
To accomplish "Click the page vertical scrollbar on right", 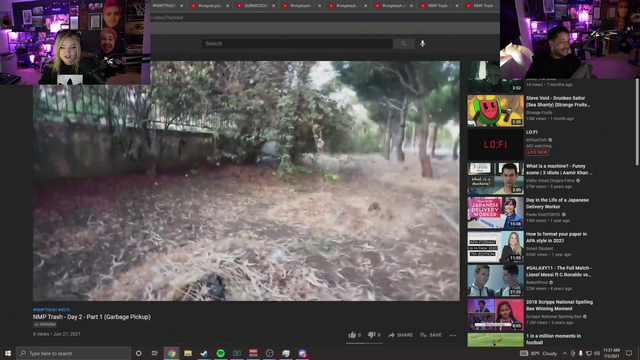I will pyautogui.click(x=637, y=122).
